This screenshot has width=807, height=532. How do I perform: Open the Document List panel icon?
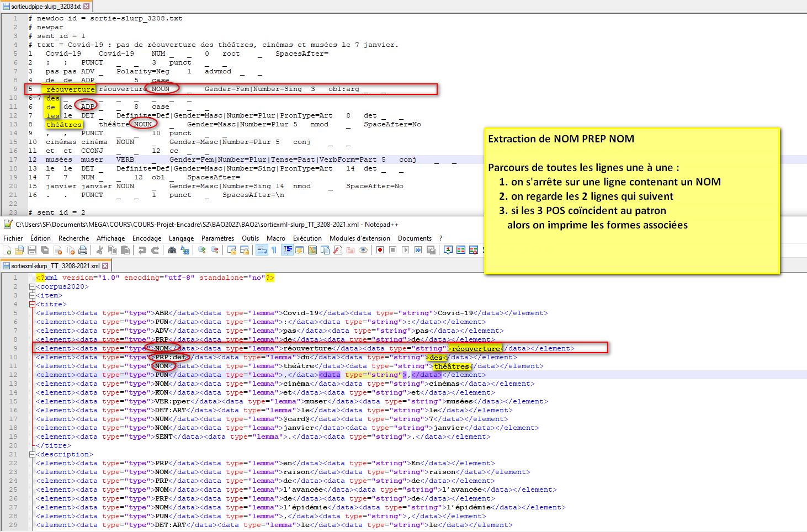click(325, 250)
